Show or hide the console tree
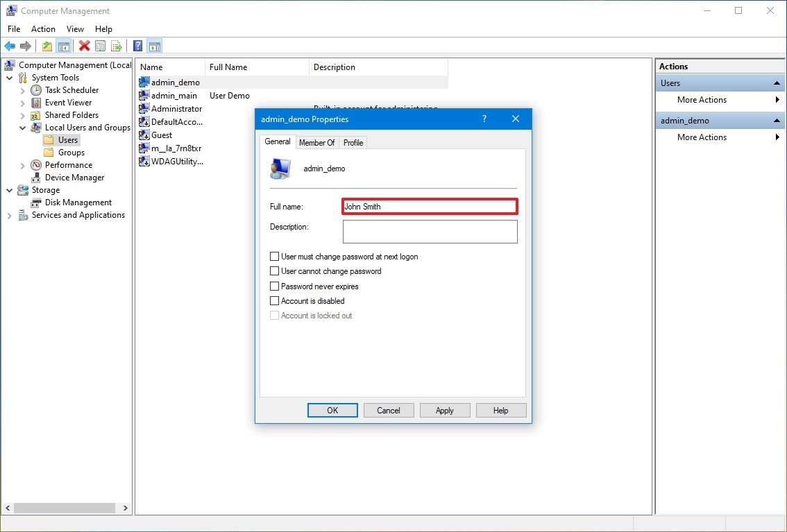Image resolution: width=787 pixels, height=532 pixels. pos(64,46)
